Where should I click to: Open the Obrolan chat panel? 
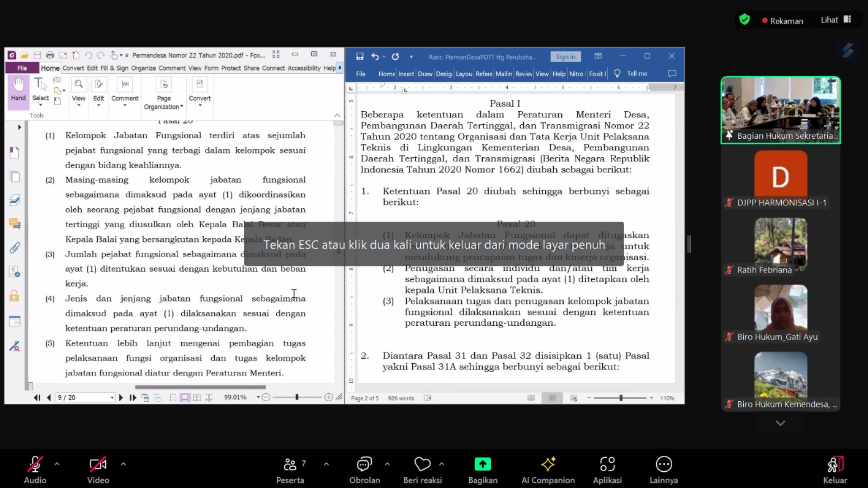(364, 470)
